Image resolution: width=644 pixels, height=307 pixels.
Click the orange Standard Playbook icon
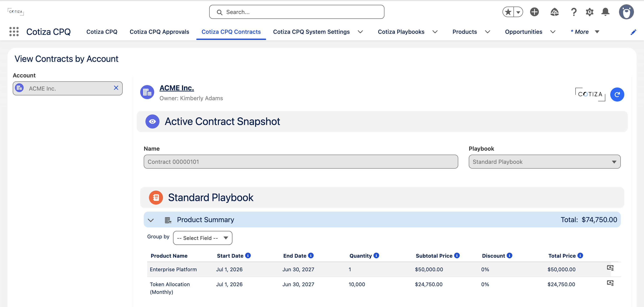[156, 197]
